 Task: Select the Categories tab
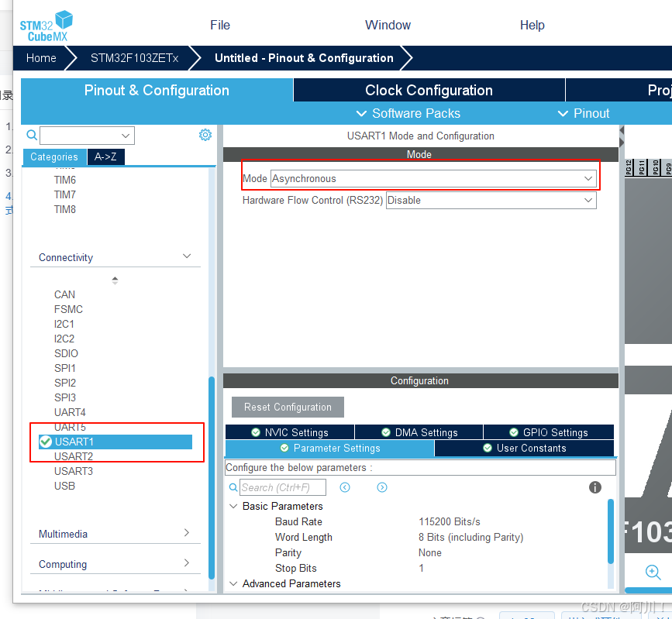click(54, 156)
